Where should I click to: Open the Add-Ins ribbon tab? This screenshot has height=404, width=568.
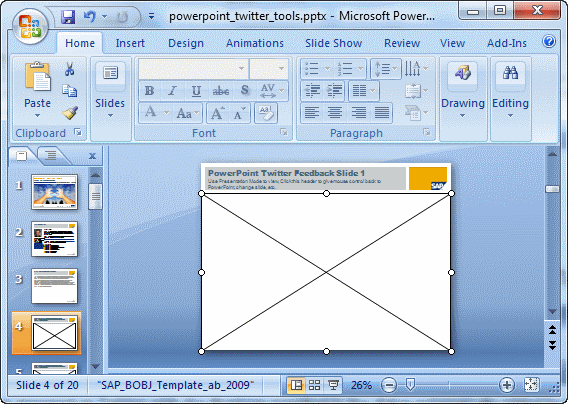point(506,43)
